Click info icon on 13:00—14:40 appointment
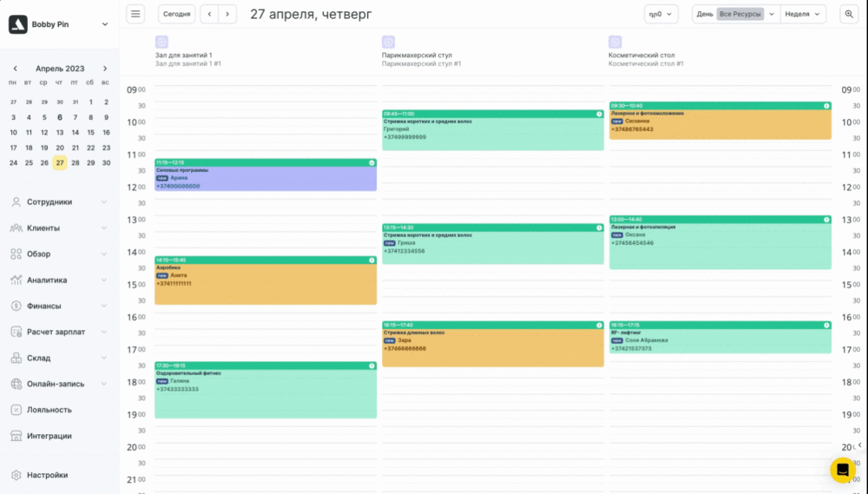Viewport: 868px width, 494px height. pos(826,220)
